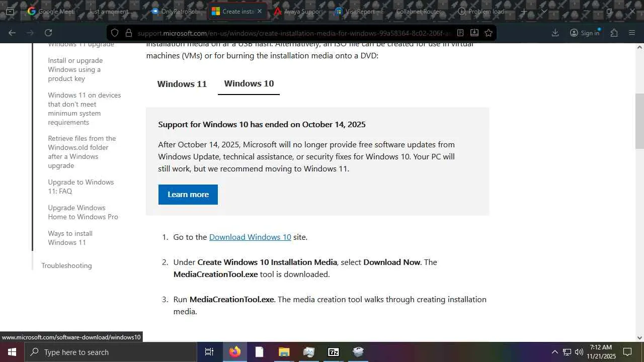Open the volume speaker tray icon
The image size is (644, 362).
[x=579, y=352]
